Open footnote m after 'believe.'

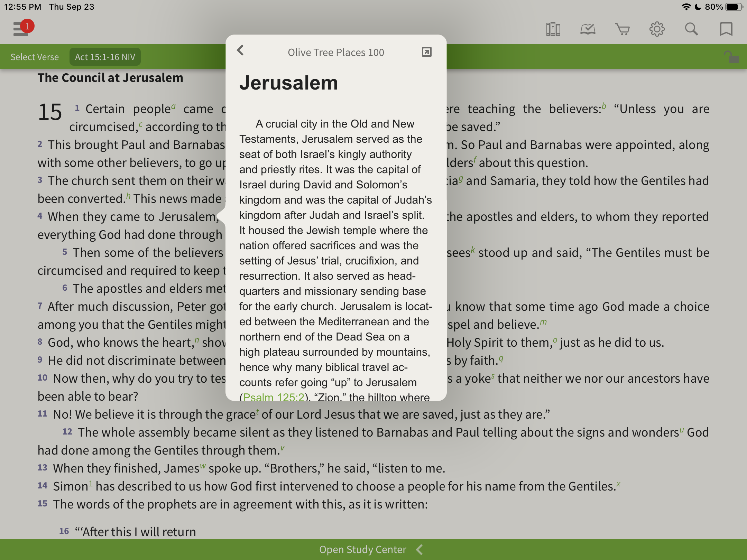(x=543, y=322)
